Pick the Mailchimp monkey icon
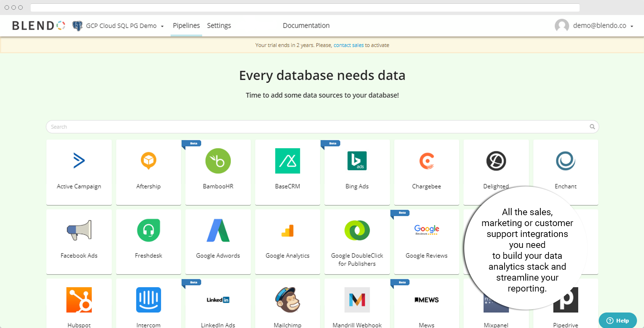 (288, 300)
